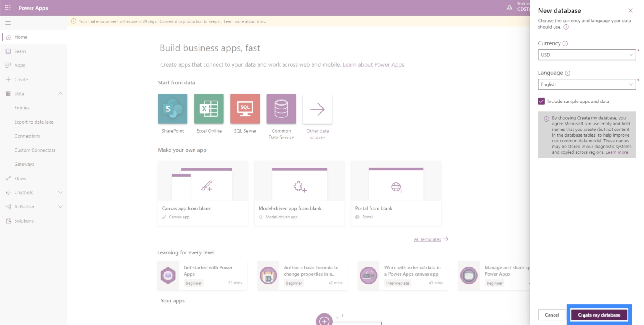644x325 pixels.
Task: Collapse the navigation hamburger menu
Action: [8, 23]
